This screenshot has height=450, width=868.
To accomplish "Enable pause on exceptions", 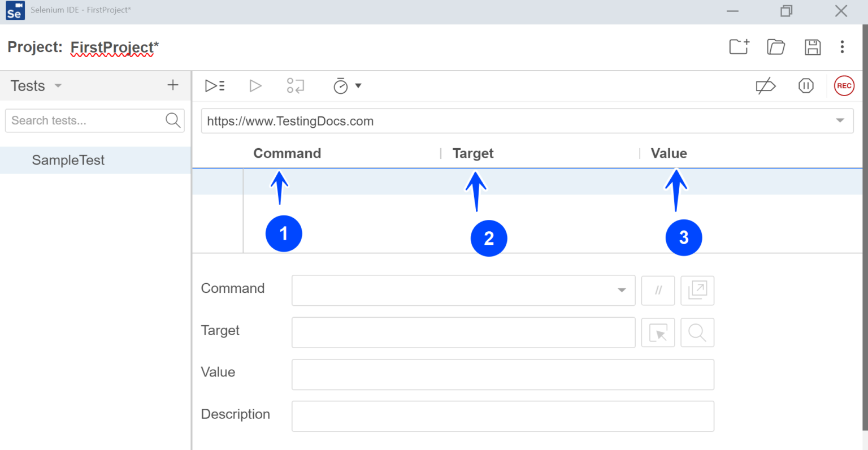I will (x=806, y=86).
